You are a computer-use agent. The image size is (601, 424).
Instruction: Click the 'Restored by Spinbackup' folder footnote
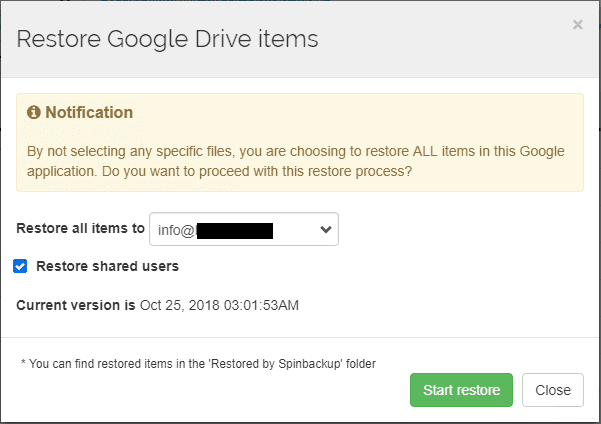tap(198, 363)
